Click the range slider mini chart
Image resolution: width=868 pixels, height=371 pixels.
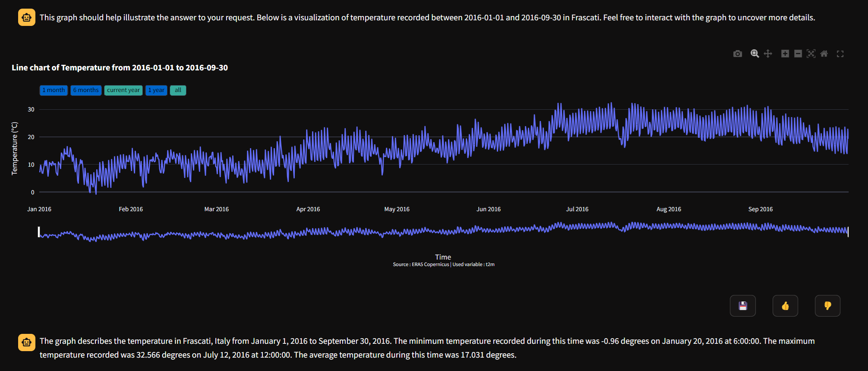tap(443, 232)
